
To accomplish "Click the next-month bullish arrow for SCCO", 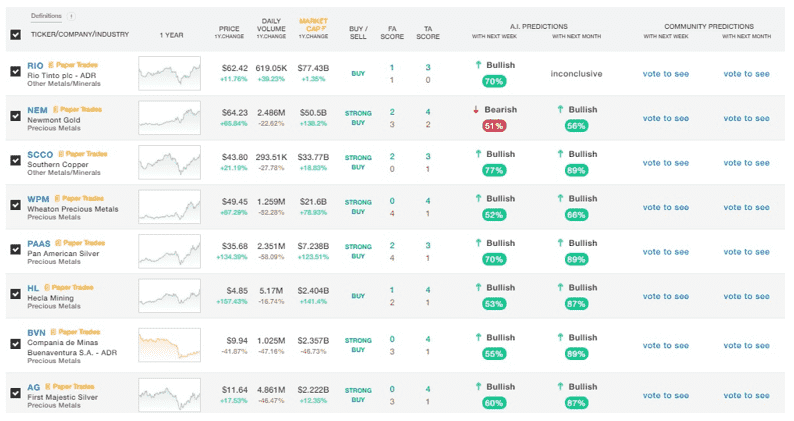I will click(x=560, y=154).
